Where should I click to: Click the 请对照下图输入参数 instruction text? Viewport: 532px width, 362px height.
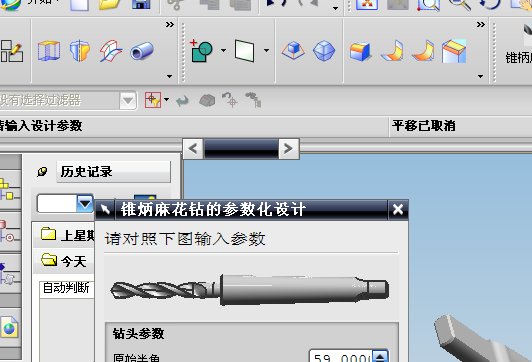[x=185, y=239]
